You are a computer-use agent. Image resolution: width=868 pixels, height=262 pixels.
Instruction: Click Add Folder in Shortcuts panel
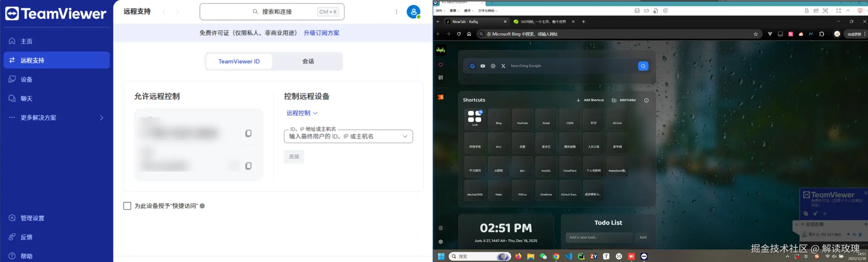pos(624,100)
